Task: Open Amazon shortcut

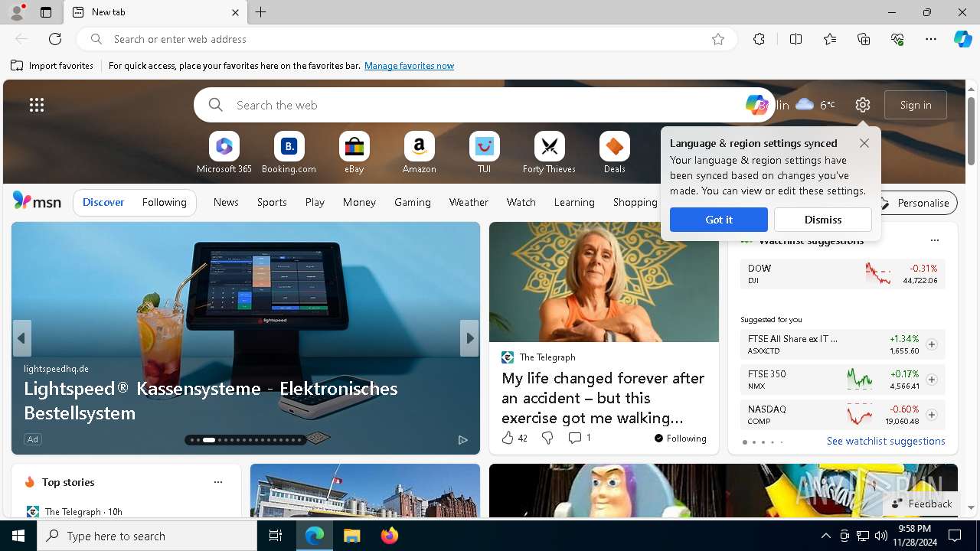Action: click(420, 152)
